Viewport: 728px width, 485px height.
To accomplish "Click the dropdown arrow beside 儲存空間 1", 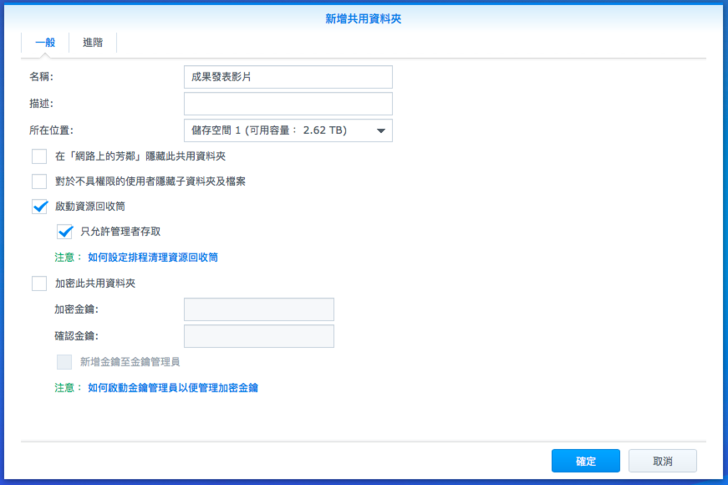I will coord(381,131).
